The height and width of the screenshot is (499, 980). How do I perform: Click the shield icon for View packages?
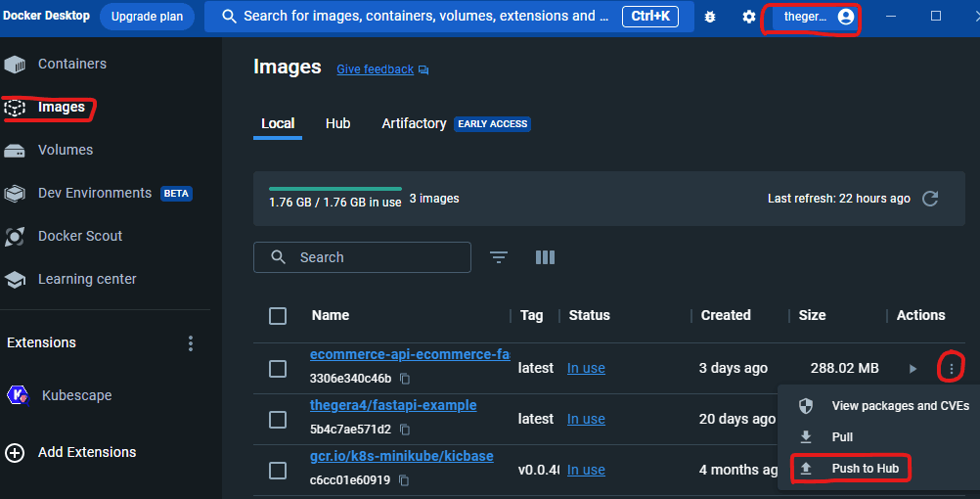click(x=806, y=406)
